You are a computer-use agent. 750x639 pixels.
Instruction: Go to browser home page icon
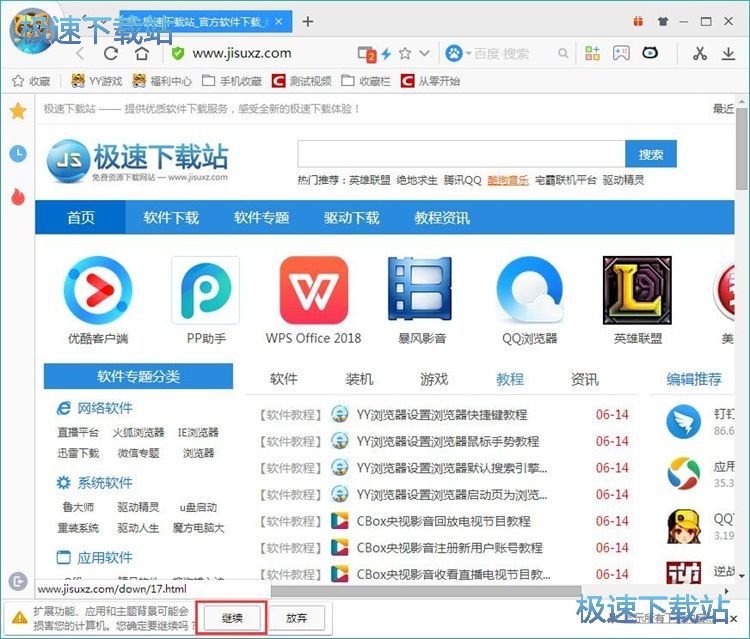142,53
